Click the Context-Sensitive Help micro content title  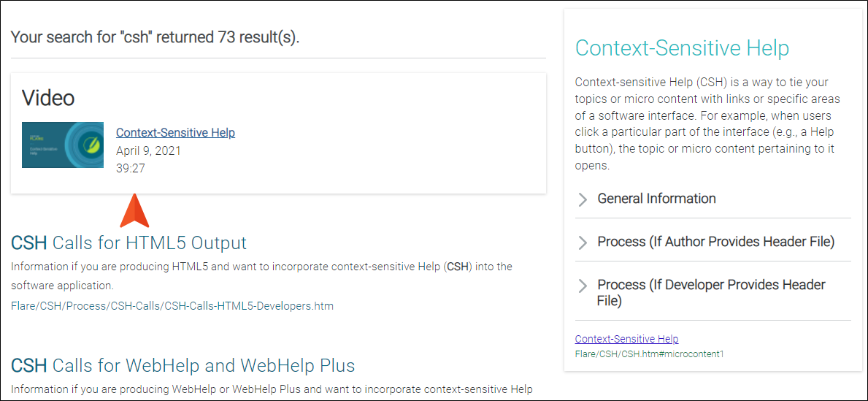pos(682,48)
